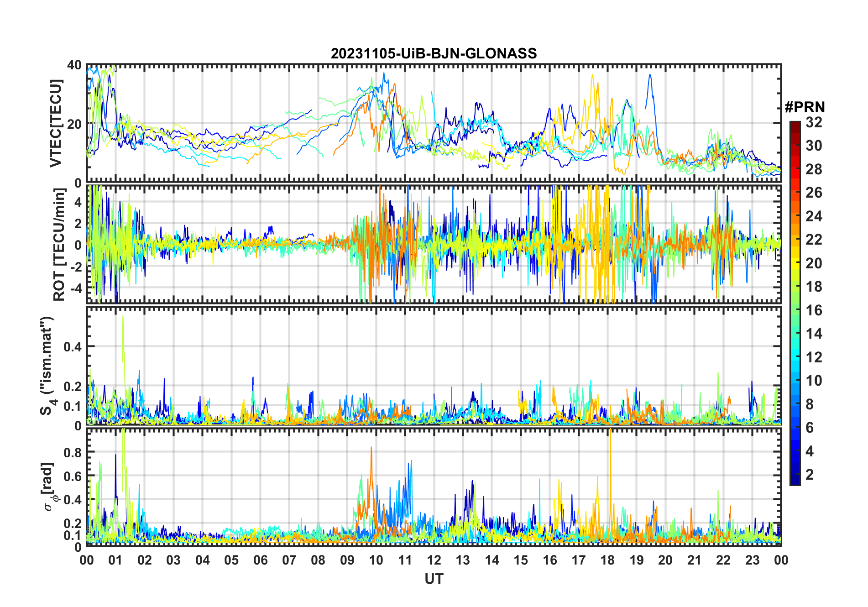Select colorbar tick label "26"
868x607 pixels.
pos(814,193)
